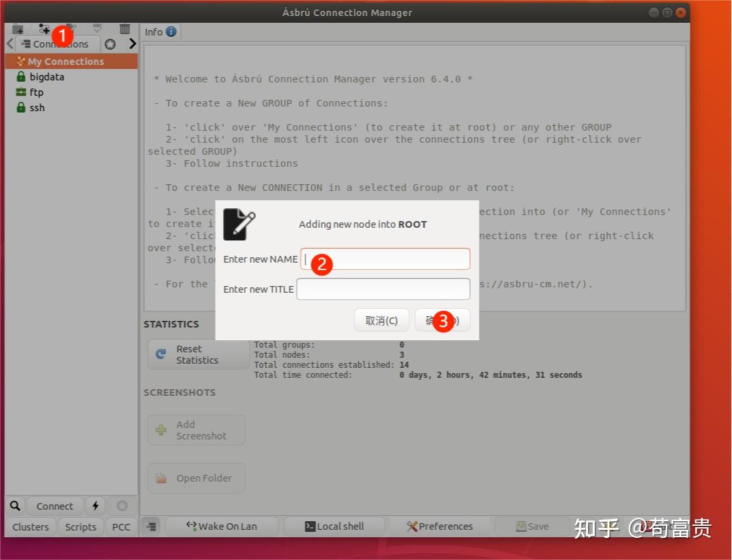
Task: Cancel the new node dialog
Action: [x=382, y=320]
